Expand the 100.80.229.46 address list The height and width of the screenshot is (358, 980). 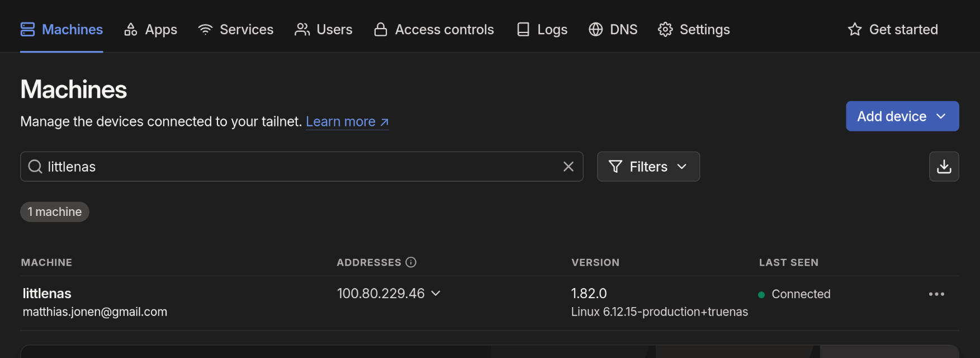(x=436, y=294)
